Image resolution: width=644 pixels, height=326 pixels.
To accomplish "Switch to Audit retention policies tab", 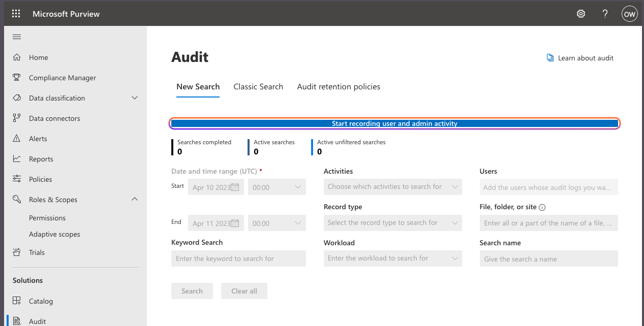I will click(339, 87).
